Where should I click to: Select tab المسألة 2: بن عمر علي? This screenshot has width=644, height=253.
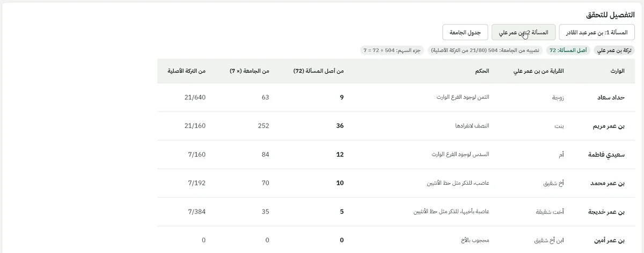click(524, 33)
